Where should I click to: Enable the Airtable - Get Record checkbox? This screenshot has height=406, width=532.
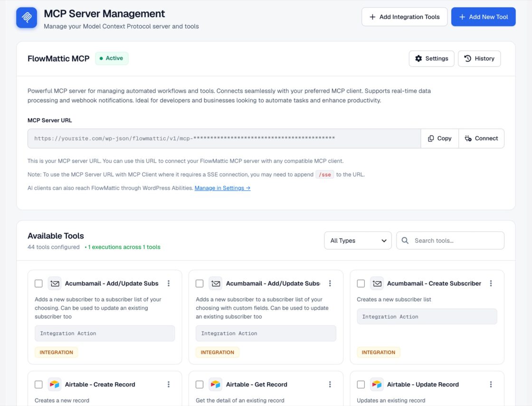tap(199, 384)
